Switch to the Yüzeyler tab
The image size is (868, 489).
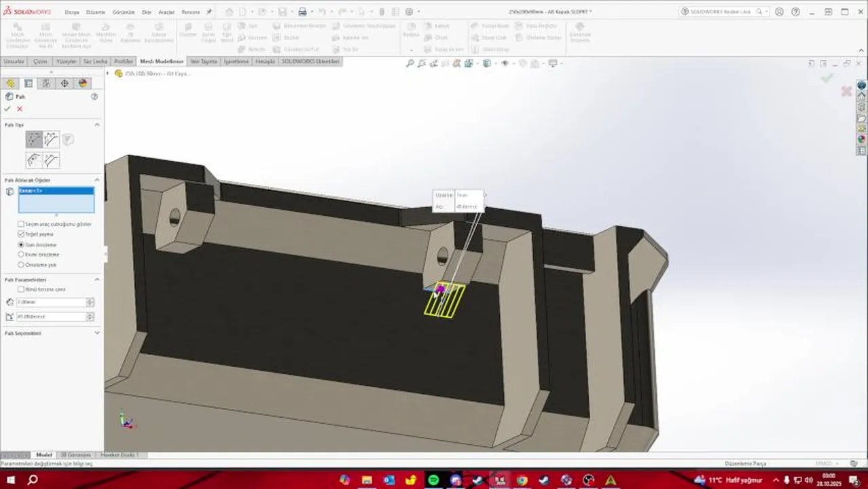pos(66,62)
